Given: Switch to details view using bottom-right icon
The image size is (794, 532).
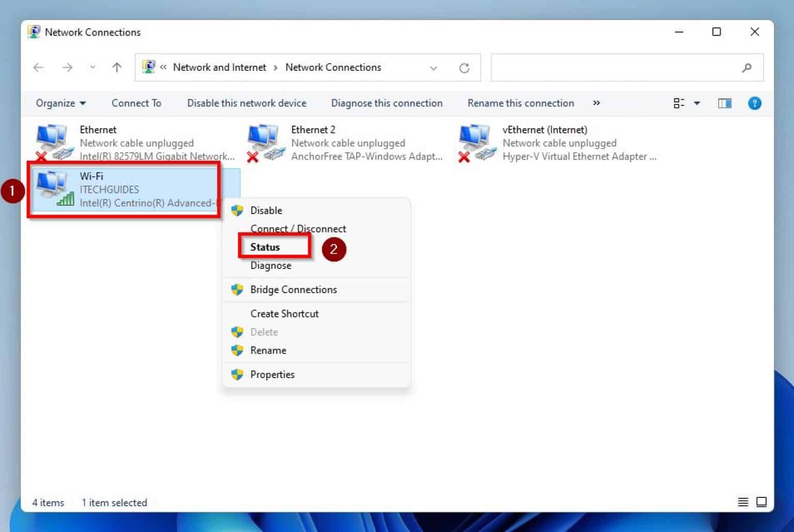Looking at the screenshot, I should click(x=743, y=501).
